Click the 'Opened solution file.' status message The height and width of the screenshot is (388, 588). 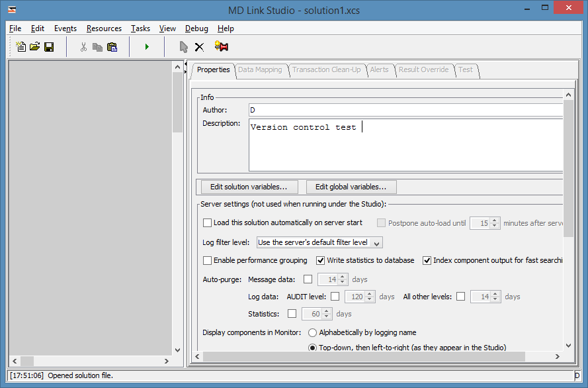80,375
